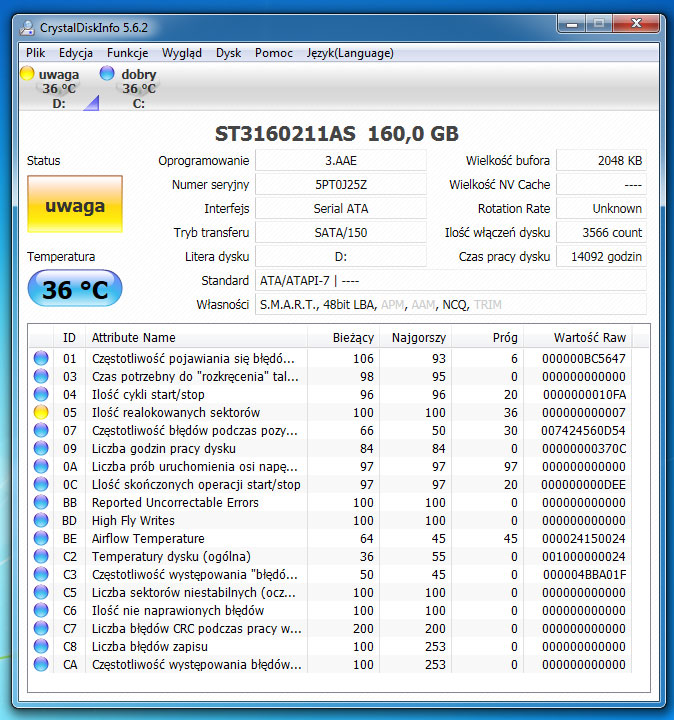The height and width of the screenshot is (720, 674).
Task: Click status orb of attribute BD
Action: (x=41, y=520)
